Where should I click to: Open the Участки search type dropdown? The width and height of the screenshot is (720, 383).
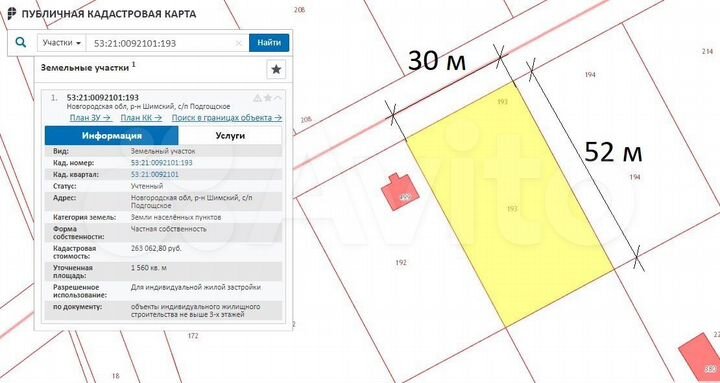point(62,43)
